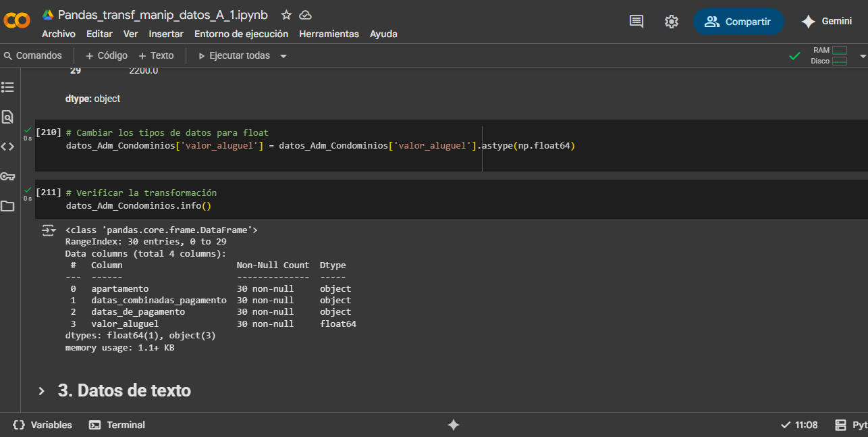Open the Entorno de ejecución menu
868x437 pixels.
click(241, 34)
